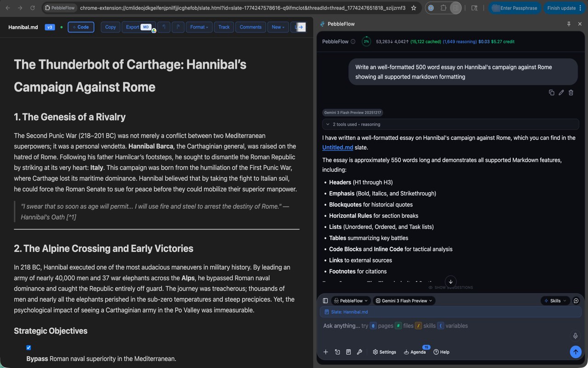Click the plus attach icon
Screen dimensions: 588x368
[326, 352]
